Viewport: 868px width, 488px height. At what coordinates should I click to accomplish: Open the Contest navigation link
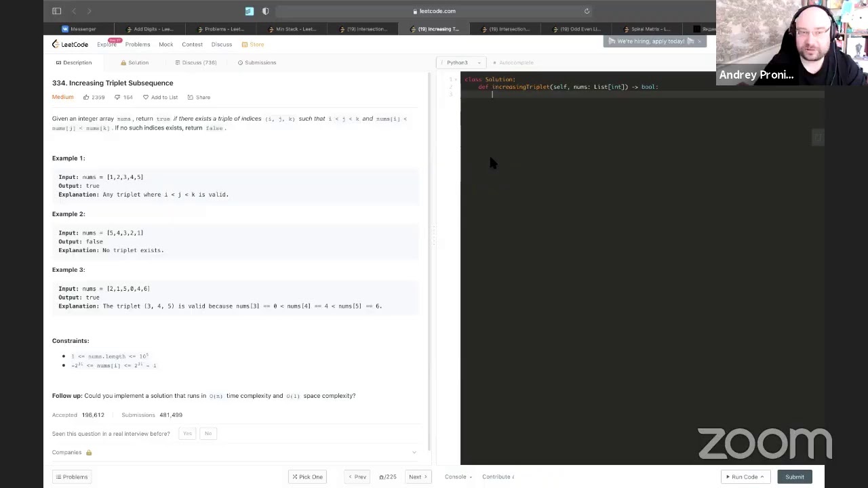(x=192, y=44)
